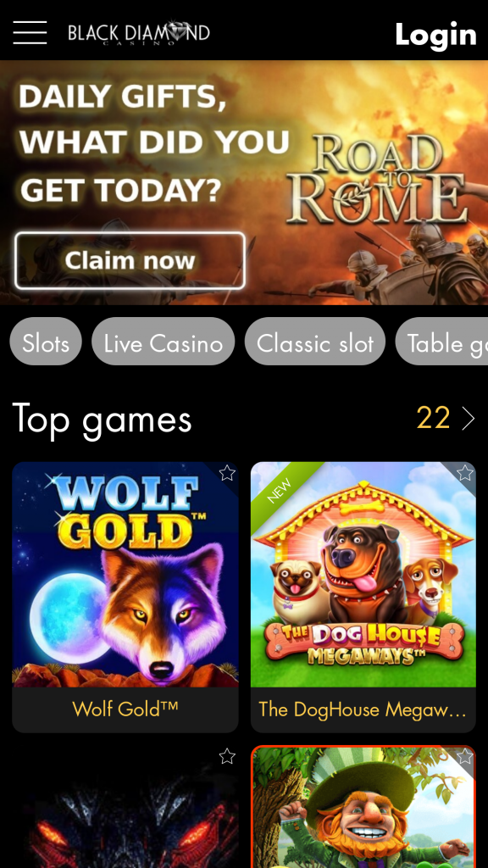Open the Road to Rome banner
This screenshot has height=868, width=488.
[244, 183]
